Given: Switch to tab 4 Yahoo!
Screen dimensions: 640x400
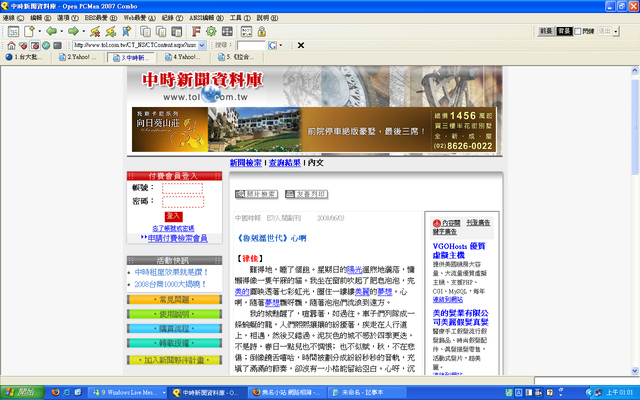Looking at the screenshot, I should point(184,57).
